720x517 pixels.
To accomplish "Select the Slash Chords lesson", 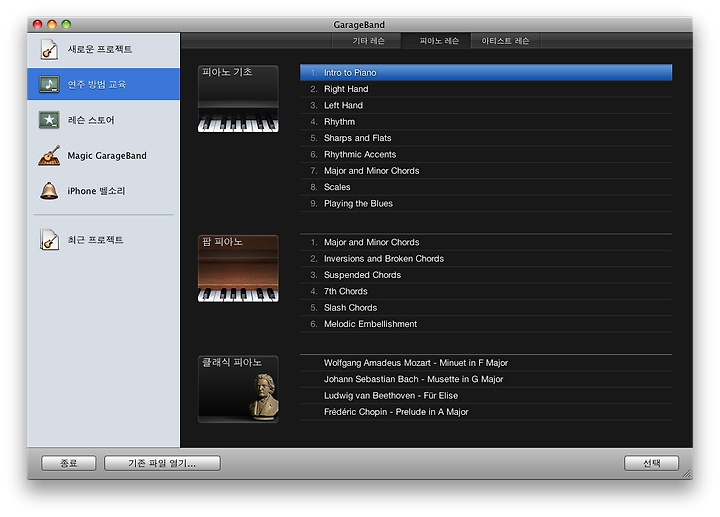I will (486, 308).
